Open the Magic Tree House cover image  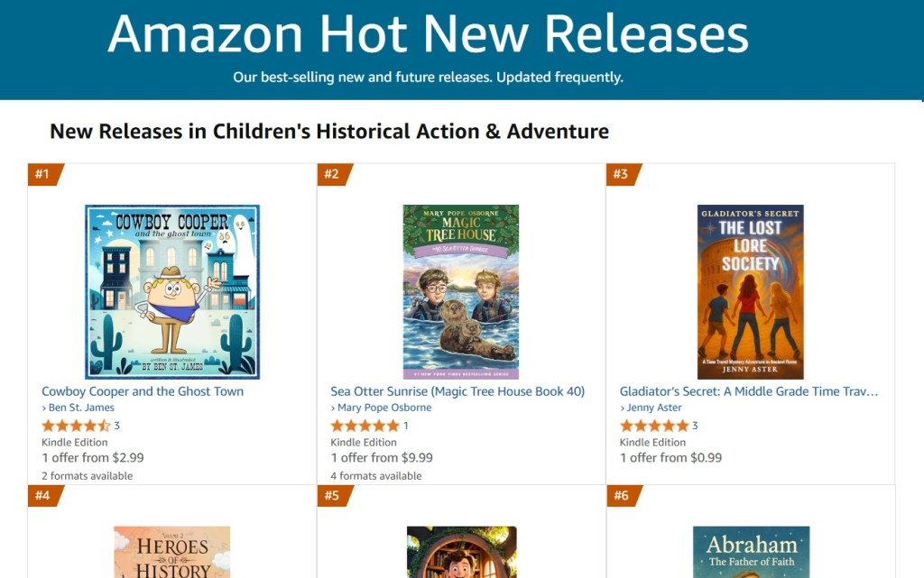coord(461,291)
